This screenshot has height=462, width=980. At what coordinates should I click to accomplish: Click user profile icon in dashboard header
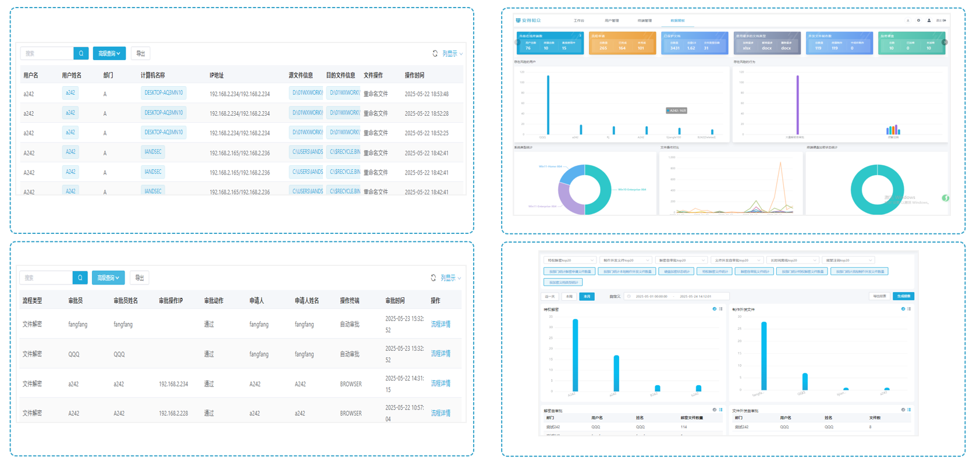[x=929, y=20]
